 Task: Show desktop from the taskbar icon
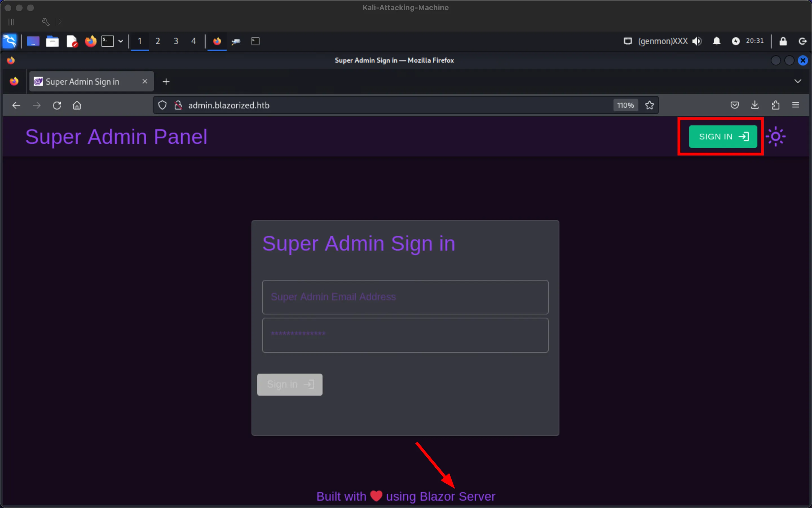(x=33, y=41)
